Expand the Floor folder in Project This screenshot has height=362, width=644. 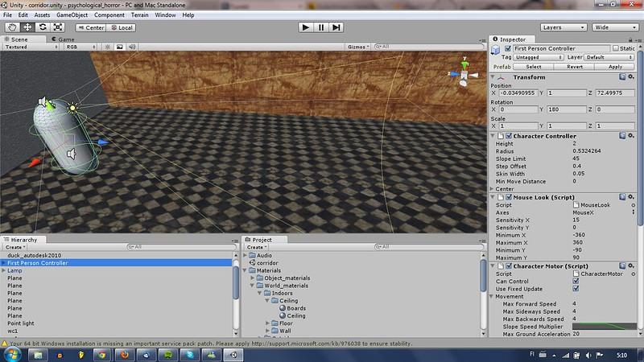[269, 323]
